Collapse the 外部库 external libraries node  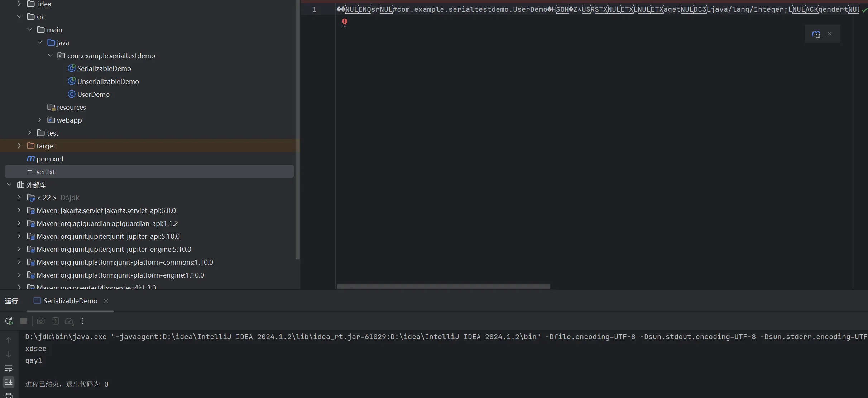point(9,185)
